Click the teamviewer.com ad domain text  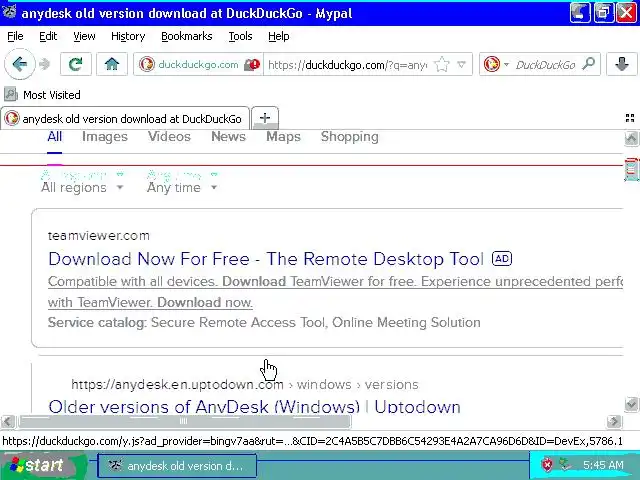(99, 236)
